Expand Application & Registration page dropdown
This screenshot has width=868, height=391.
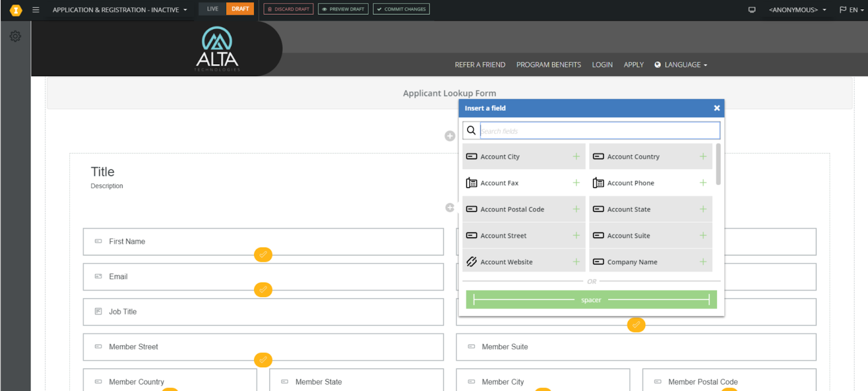click(120, 10)
